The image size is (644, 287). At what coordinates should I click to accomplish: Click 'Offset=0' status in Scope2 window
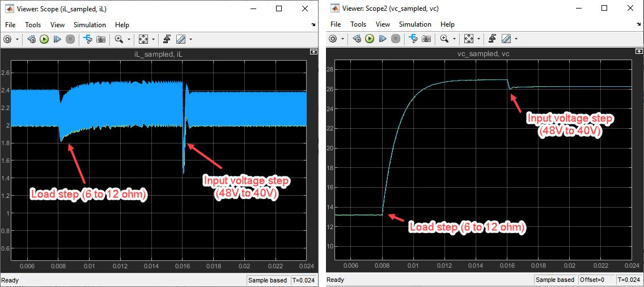[596, 280]
